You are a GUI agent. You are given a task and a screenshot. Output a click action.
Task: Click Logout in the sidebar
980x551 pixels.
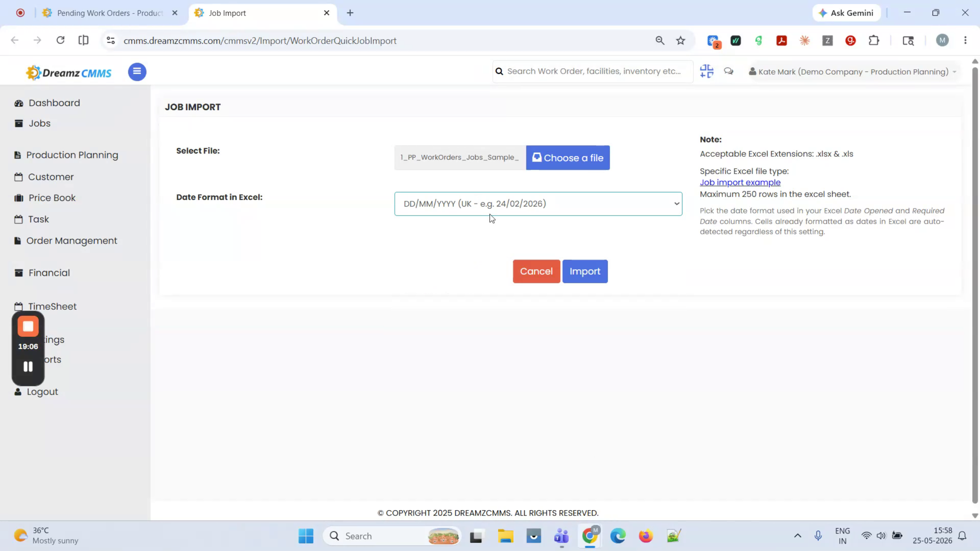(36, 392)
